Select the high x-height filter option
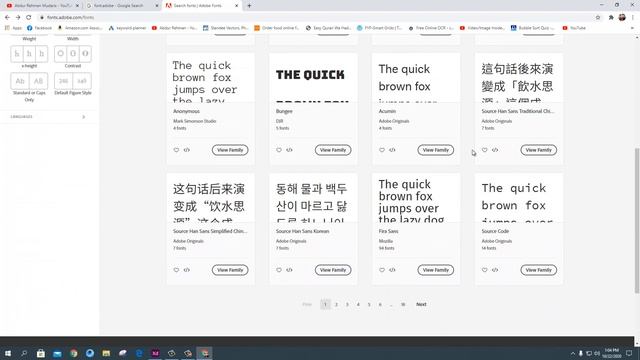 coord(41,54)
